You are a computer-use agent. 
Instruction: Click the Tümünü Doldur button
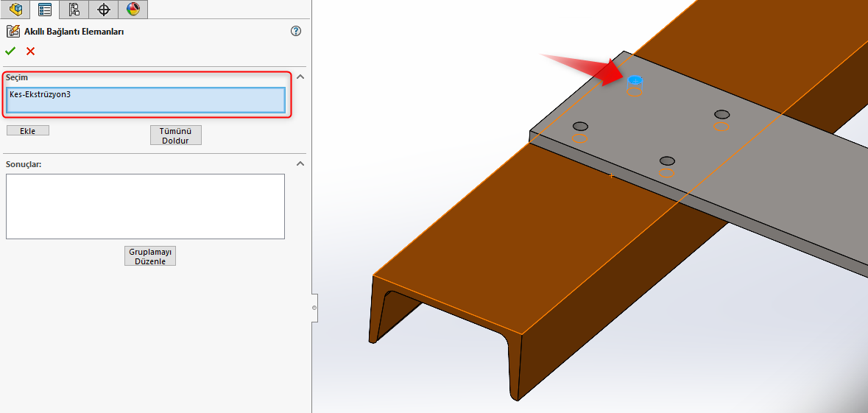click(175, 135)
